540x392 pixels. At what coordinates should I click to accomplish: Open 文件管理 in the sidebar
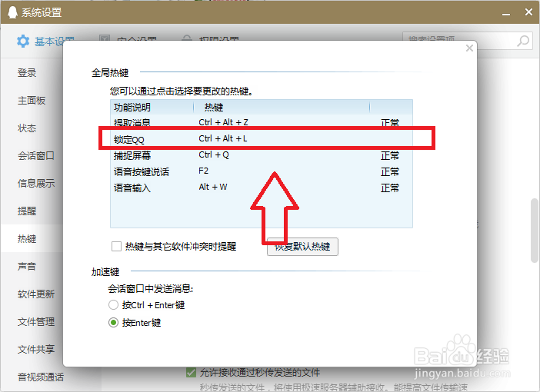[x=36, y=322]
